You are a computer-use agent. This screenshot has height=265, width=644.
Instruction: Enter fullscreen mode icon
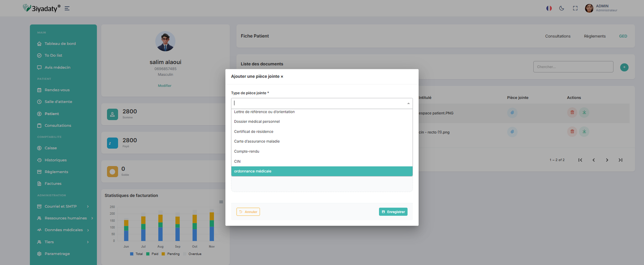(575, 8)
